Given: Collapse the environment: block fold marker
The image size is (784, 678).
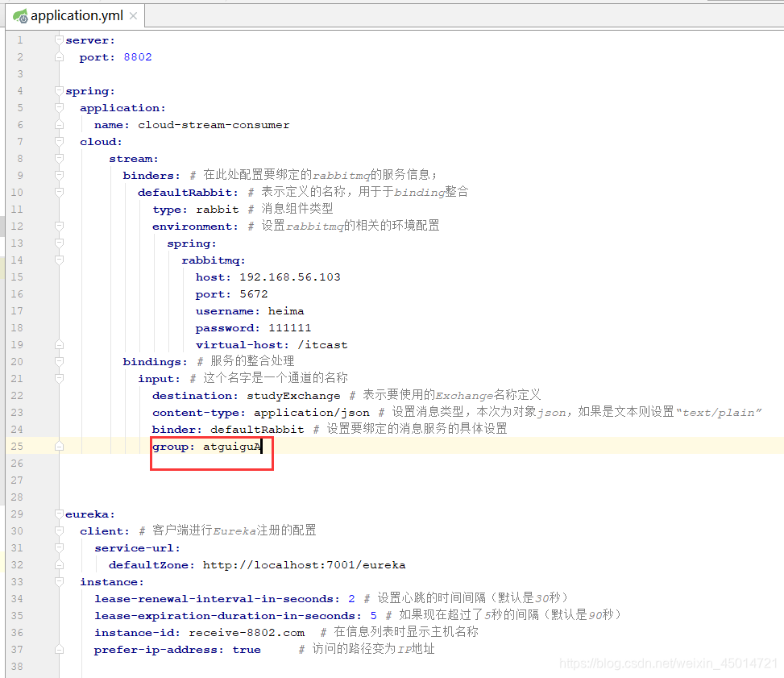Looking at the screenshot, I should click(59, 227).
